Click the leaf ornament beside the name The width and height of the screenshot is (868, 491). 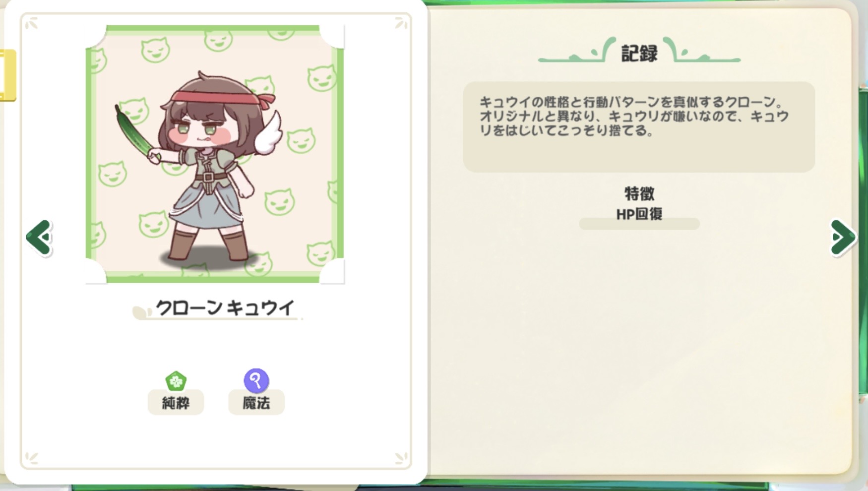pos(141,312)
